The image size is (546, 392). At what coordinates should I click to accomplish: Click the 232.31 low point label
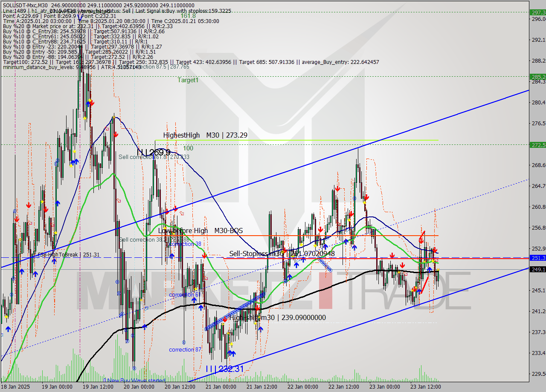tap(224, 369)
